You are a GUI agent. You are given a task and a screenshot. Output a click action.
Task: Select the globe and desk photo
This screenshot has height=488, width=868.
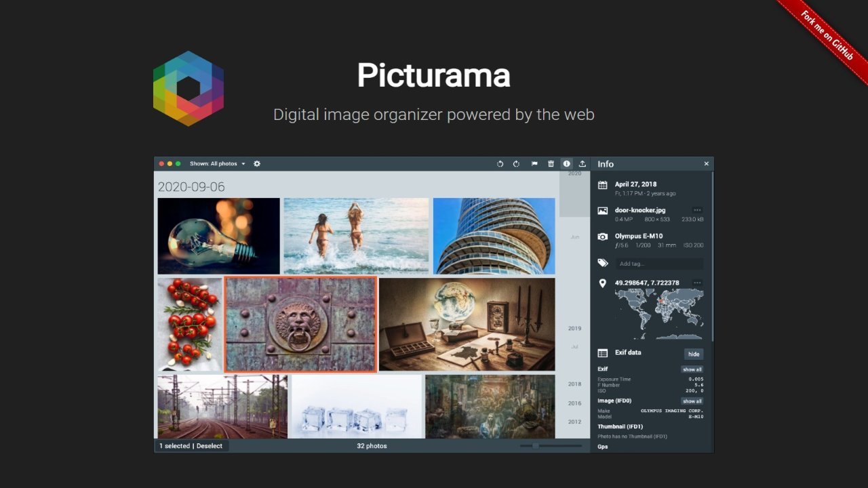pos(467,324)
